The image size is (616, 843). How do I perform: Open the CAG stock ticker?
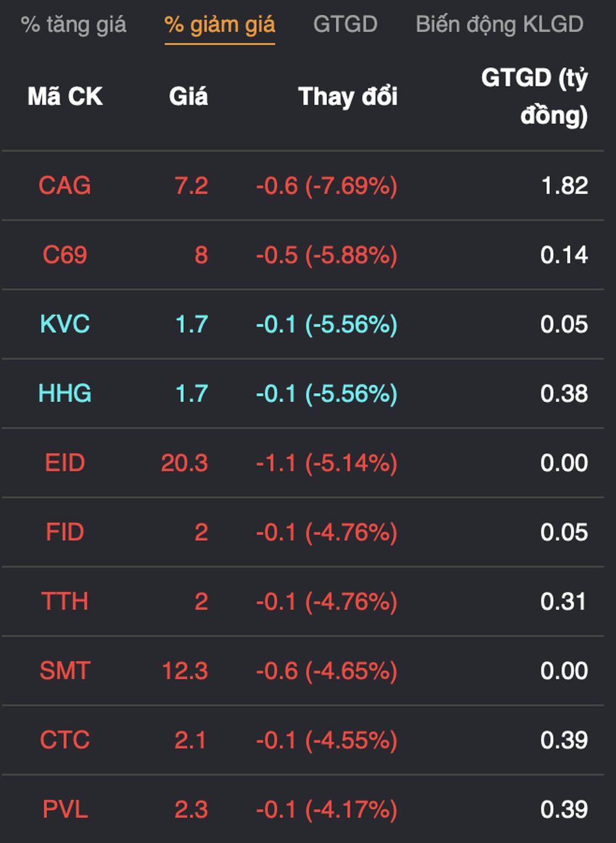(x=65, y=186)
